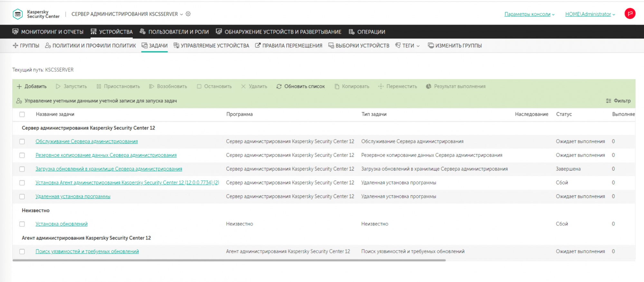Screen dimensions: 644x282
Task: Click the monitor icon of Мониторинг и отчеты
Action: tap(15, 32)
